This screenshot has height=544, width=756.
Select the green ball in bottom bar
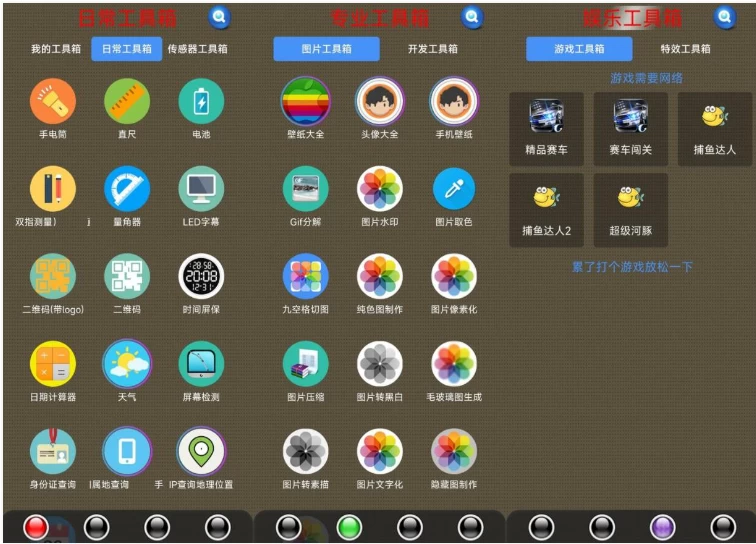tap(349, 527)
